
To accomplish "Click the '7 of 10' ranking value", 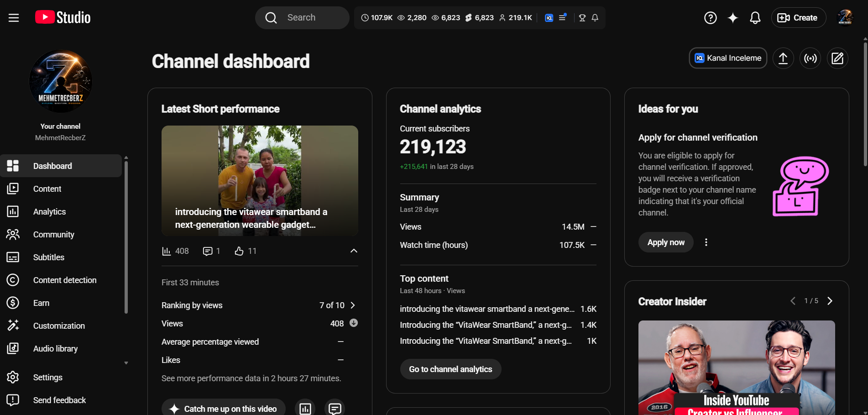I will [x=332, y=305].
